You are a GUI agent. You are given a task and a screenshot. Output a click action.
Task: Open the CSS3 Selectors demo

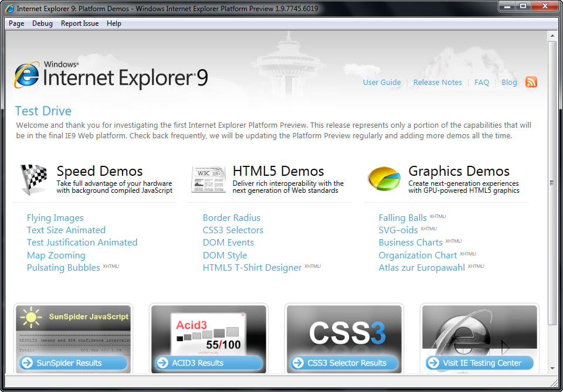[233, 230]
